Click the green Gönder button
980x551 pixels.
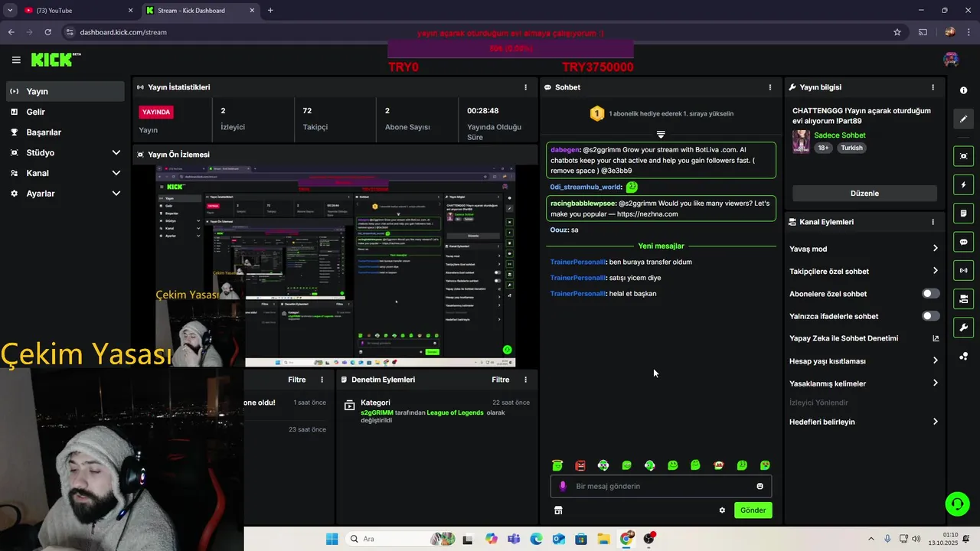tap(753, 510)
